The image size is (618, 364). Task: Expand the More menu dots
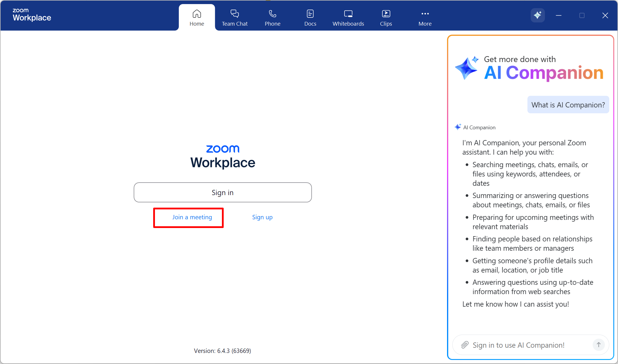[425, 14]
